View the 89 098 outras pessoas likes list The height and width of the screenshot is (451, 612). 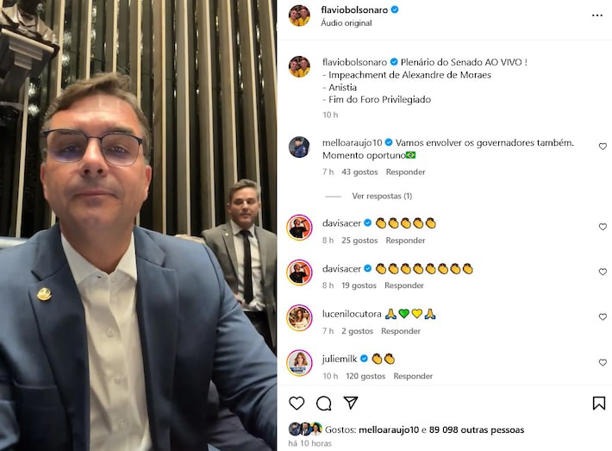pos(476,430)
